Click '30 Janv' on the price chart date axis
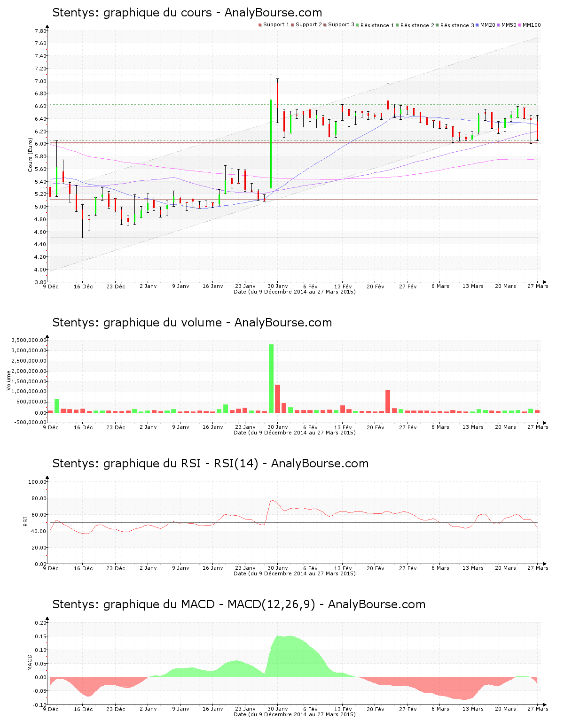Viewport: 564px width, 728px height. [x=278, y=286]
